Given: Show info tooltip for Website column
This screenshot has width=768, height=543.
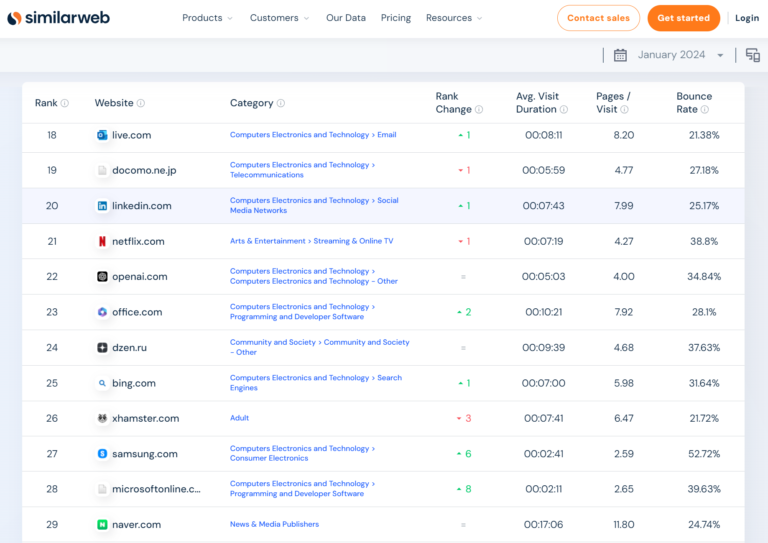Looking at the screenshot, I should point(141,103).
